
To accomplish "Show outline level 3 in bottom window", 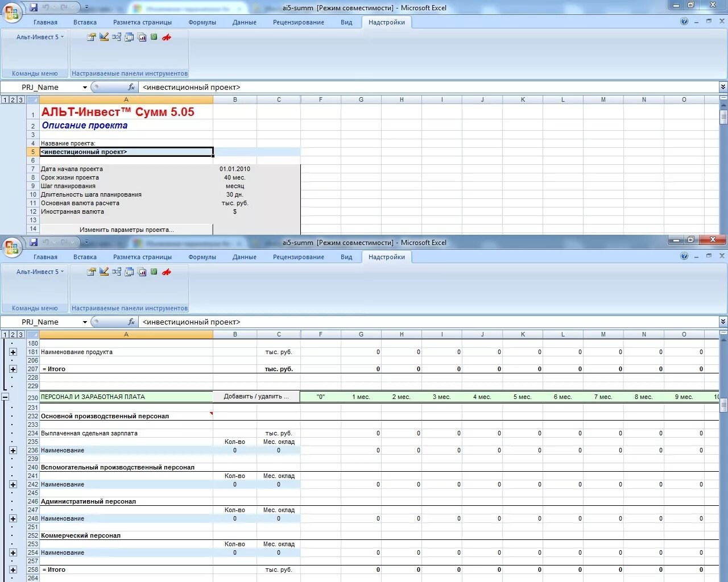I will click(21, 335).
